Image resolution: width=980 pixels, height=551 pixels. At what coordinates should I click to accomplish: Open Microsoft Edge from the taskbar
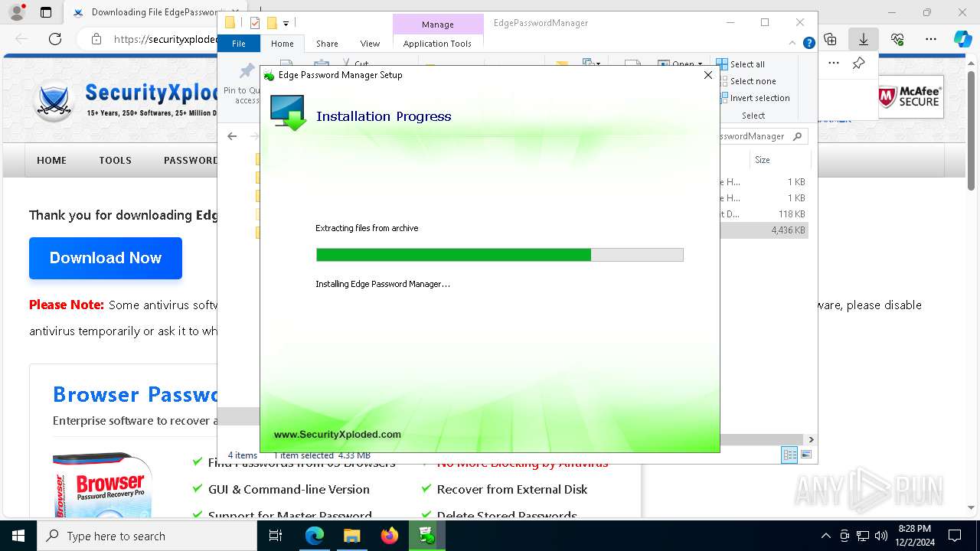(315, 536)
